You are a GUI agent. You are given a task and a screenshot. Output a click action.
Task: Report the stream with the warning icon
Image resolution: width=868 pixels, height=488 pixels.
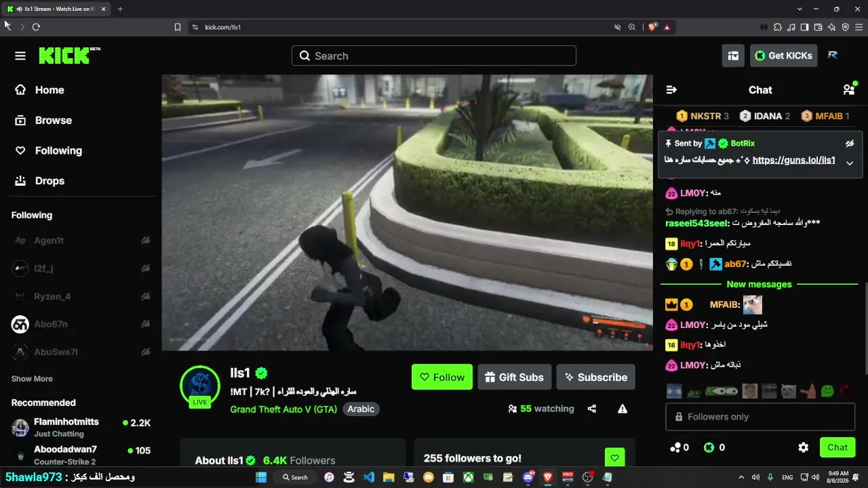tap(623, 409)
